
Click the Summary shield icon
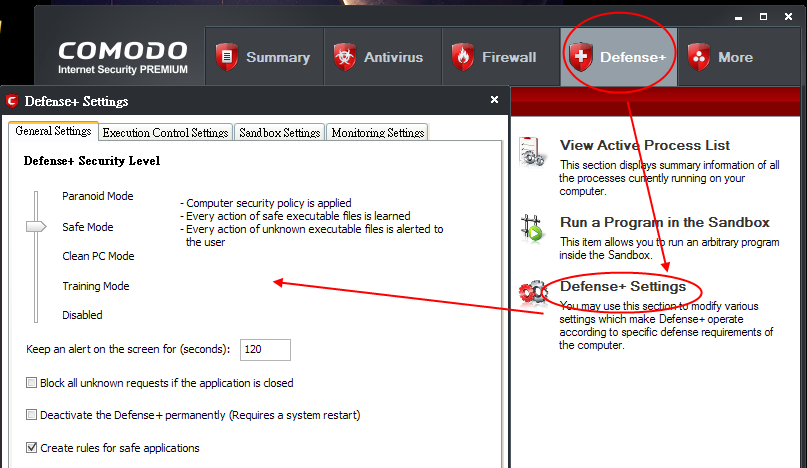[x=226, y=57]
